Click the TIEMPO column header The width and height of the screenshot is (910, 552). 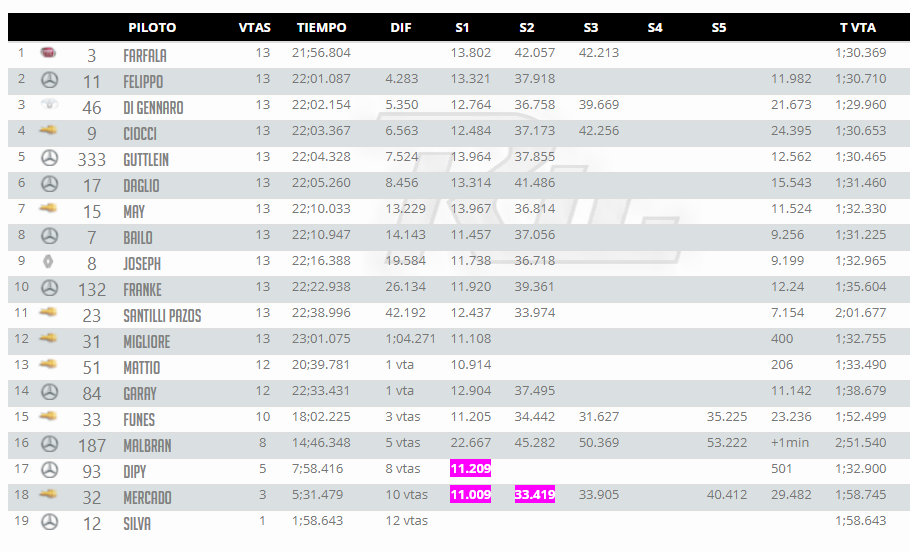coord(322,27)
